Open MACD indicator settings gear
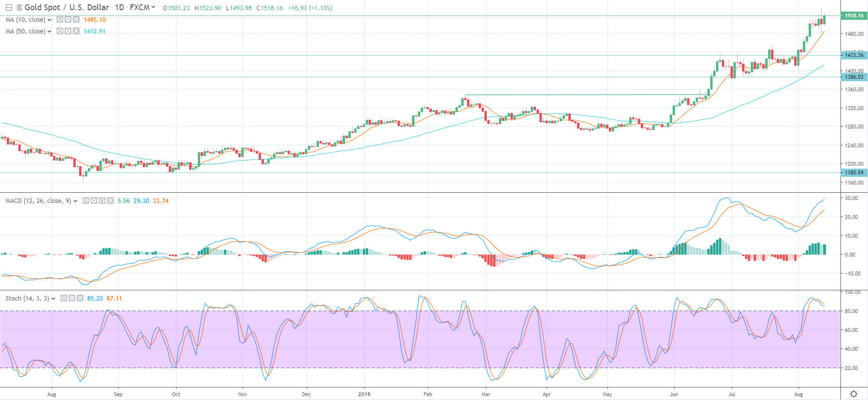 tap(94, 200)
